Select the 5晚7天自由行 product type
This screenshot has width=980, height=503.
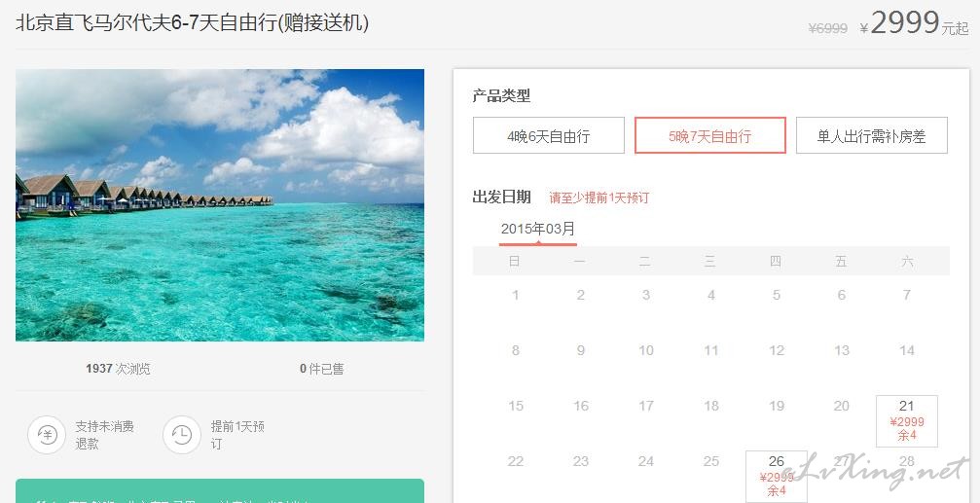[710, 135]
